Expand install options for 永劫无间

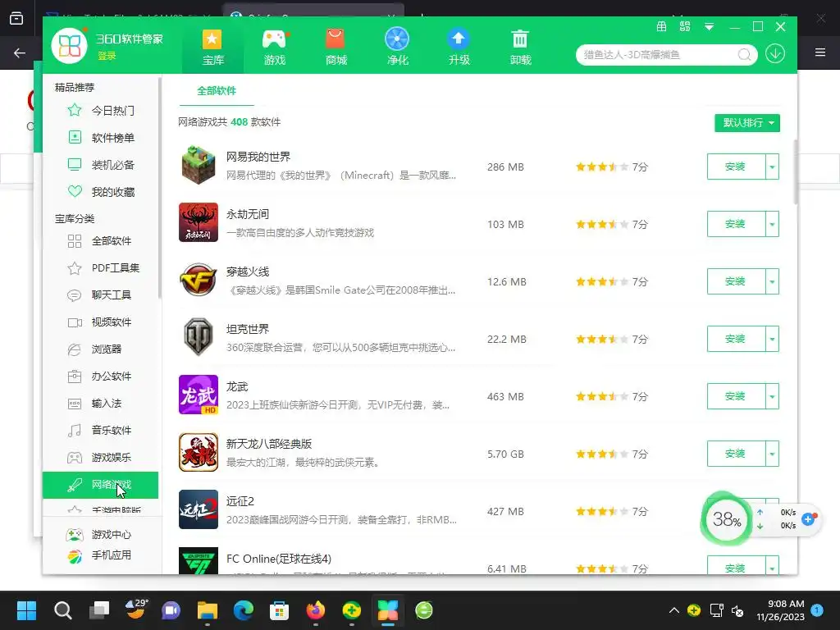pos(772,224)
